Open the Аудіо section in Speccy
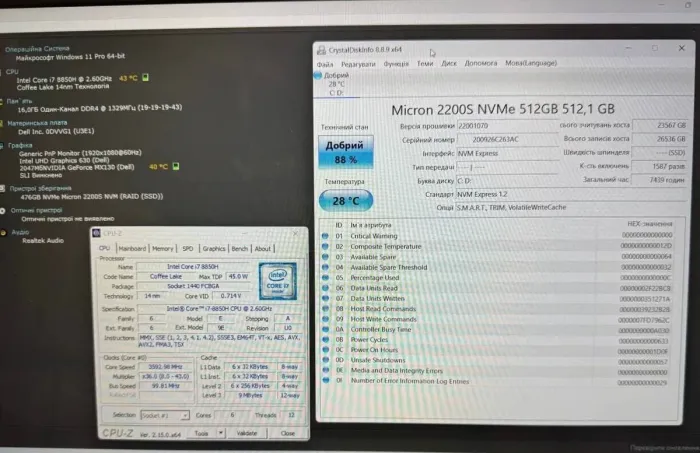 point(20,232)
